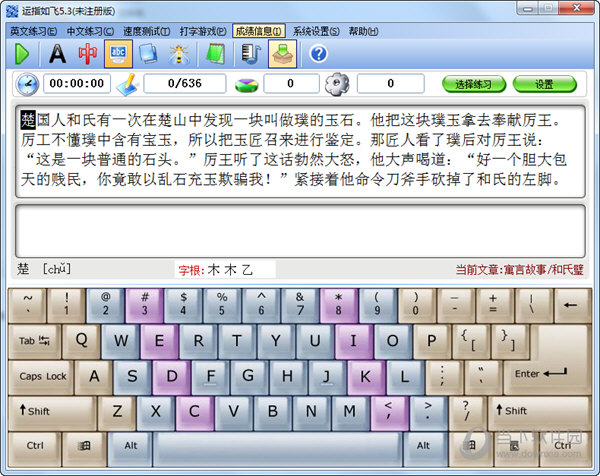Click the 00:00:00 timer field
The image size is (600, 476).
point(77,83)
